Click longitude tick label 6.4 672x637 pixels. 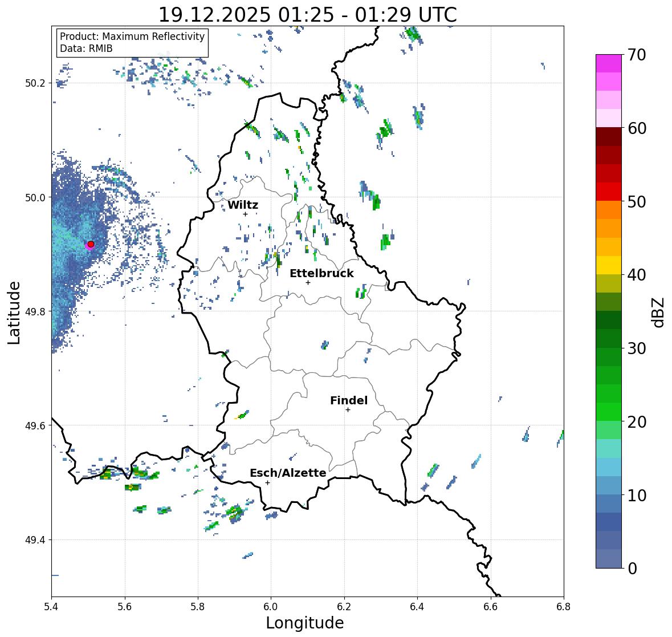pos(417,606)
